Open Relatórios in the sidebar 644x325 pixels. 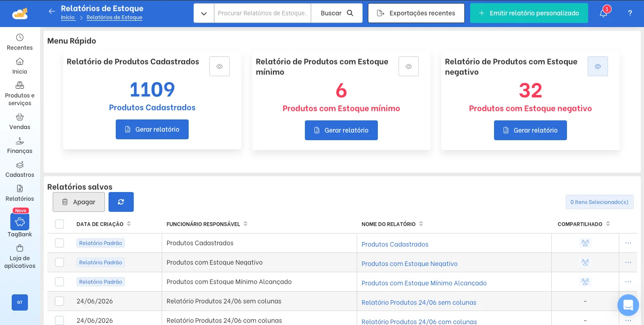(x=20, y=193)
